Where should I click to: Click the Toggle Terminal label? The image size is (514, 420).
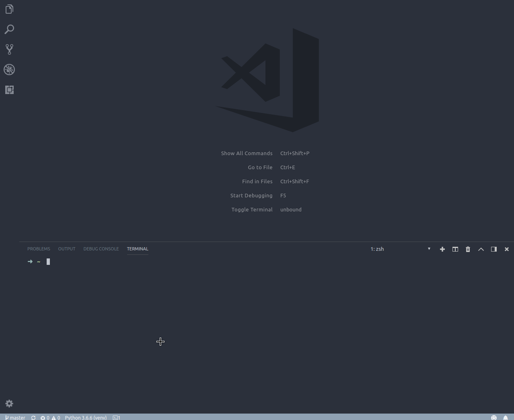pyautogui.click(x=252, y=209)
